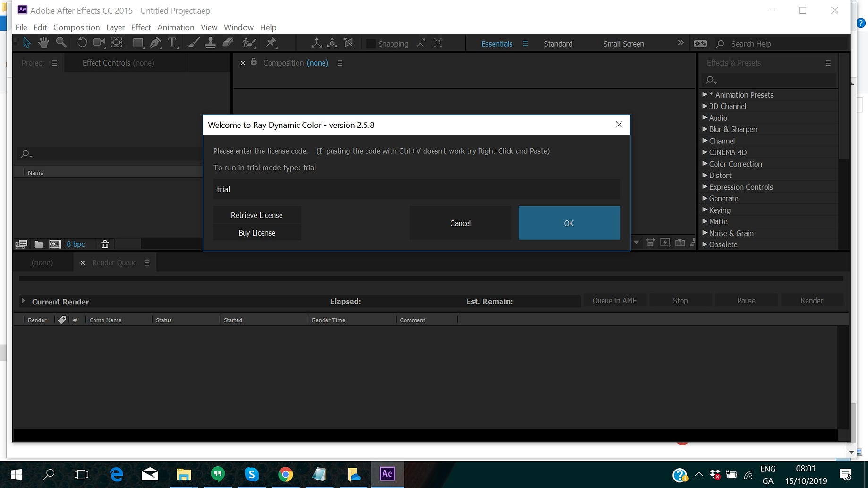Open the Composition menu
Viewport: 868px width, 488px height.
click(77, 27)
